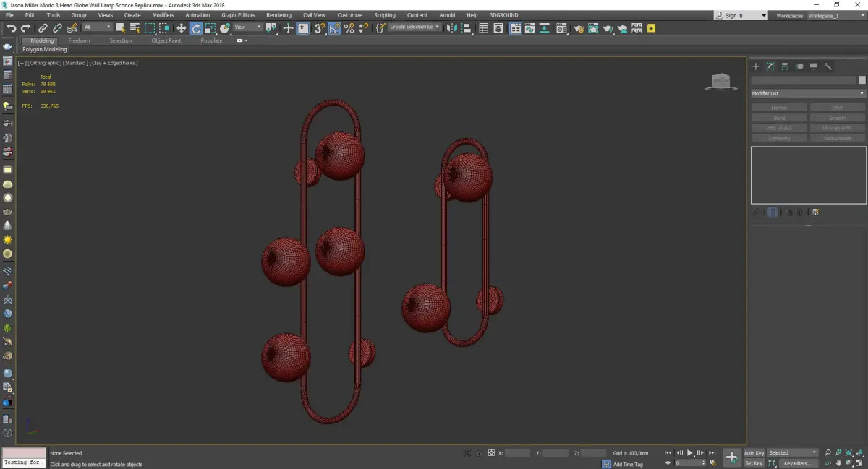Activate the Select and Move tool
The image size is (868, 469).
point(182,28)
